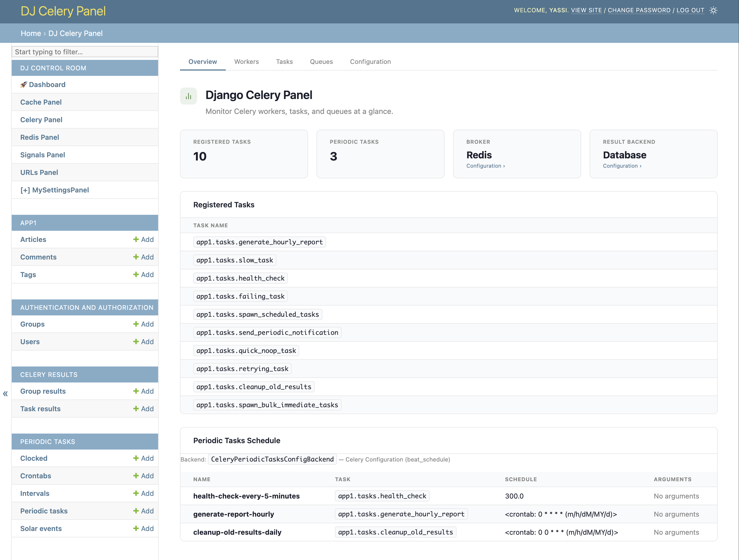Open the Workers tab
Viewport: 739px width, 560px height.
247,62
